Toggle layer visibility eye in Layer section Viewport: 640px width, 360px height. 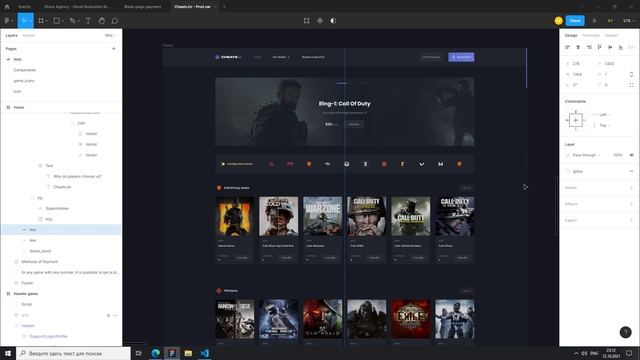click(631, 155)
